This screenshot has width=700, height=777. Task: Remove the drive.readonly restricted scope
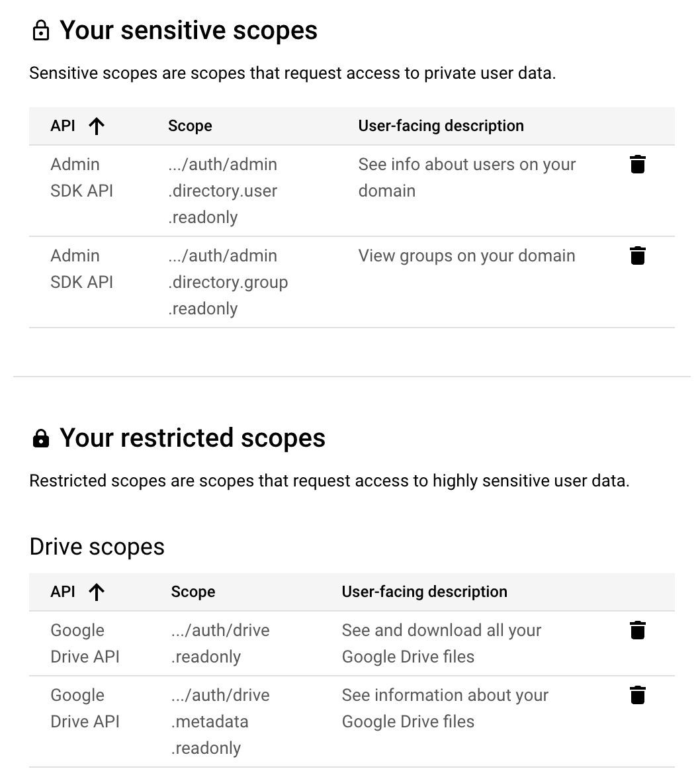pos(637,630)
